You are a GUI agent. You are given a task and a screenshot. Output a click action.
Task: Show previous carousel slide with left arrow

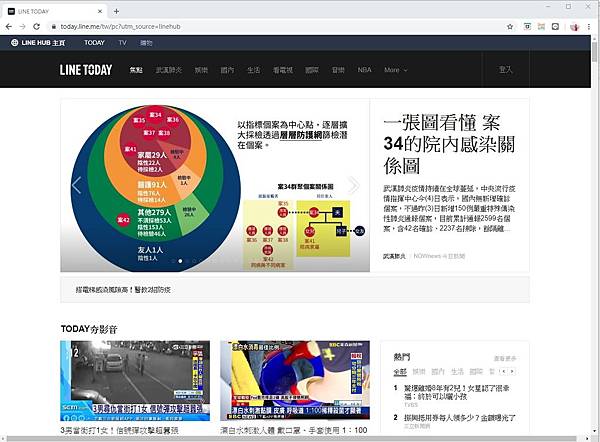click(x=77, y=185)
